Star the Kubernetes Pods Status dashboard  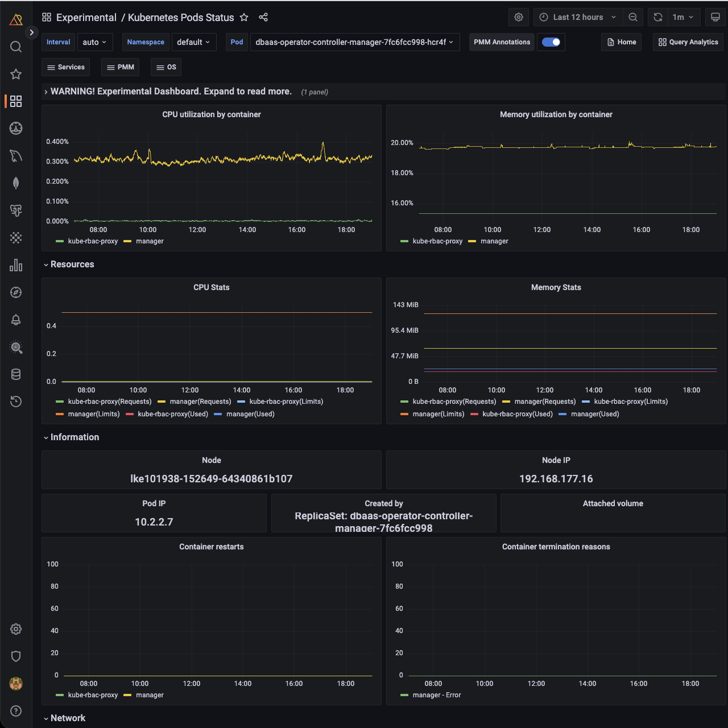[243, 18]
